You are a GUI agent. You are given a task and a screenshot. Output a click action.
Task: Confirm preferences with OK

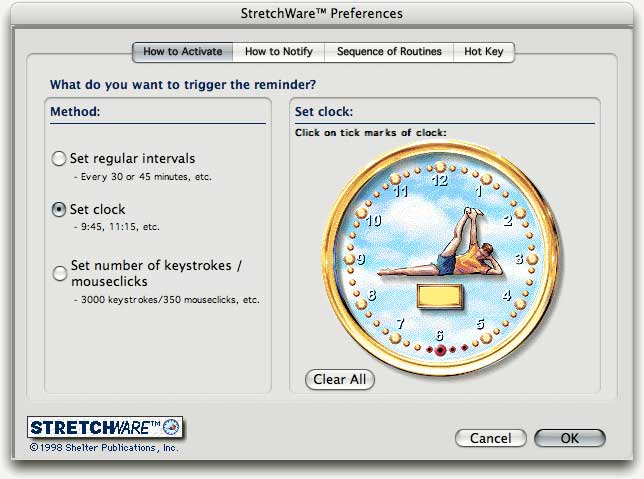click(x=570, y=438)
